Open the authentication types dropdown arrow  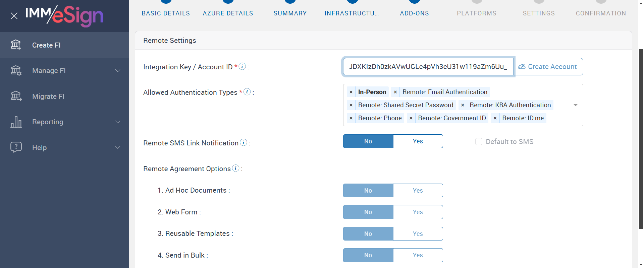575,105
